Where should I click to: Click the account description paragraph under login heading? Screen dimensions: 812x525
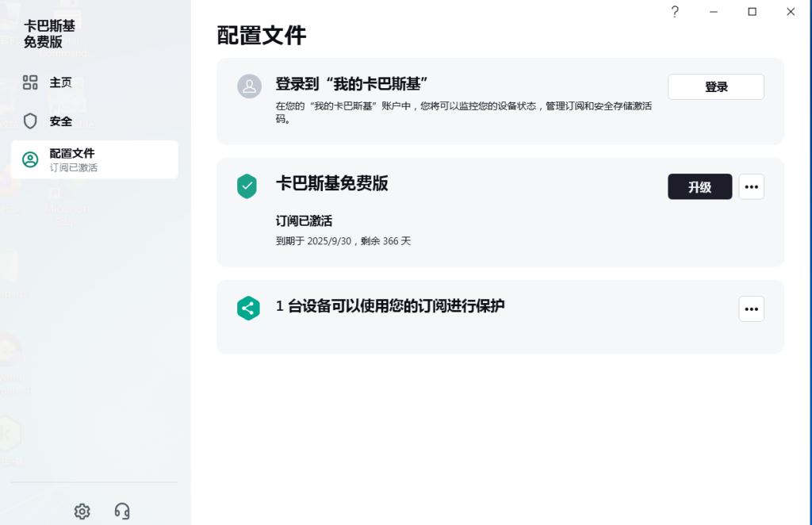pyautogui.click(x=463, y=113)
